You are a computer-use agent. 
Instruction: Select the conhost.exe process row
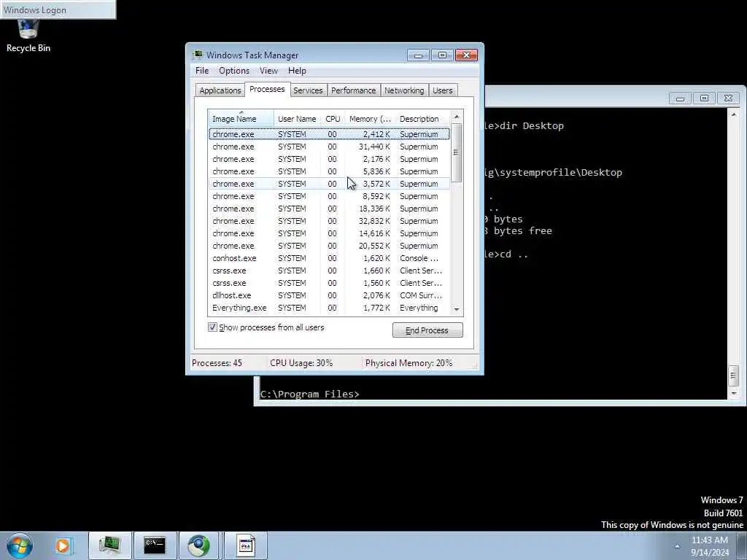coord(329,258)
